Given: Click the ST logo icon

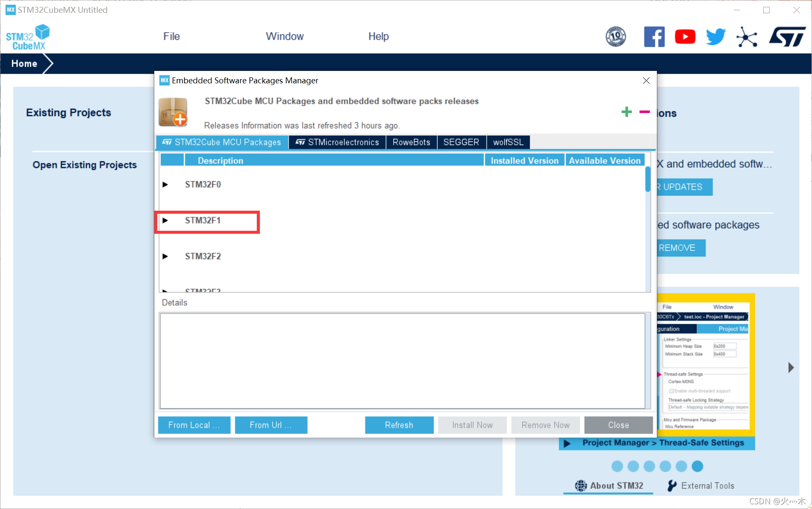Looking at the screenshot, I should coord(787,37).
